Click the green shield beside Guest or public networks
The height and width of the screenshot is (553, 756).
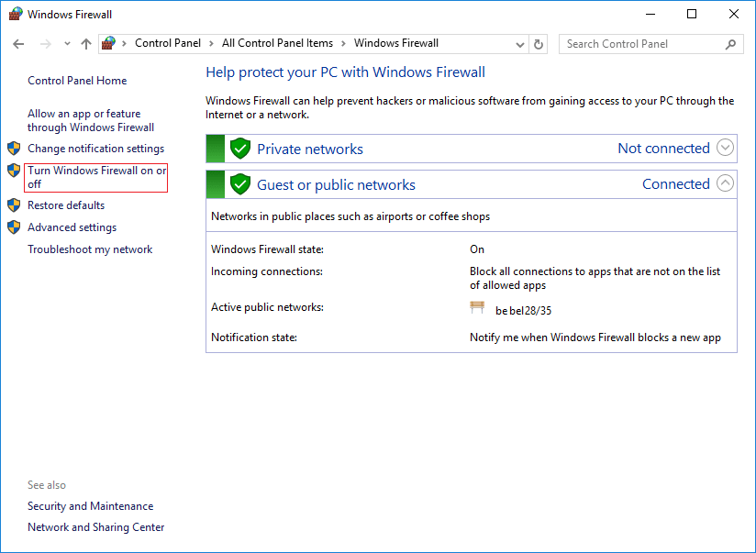tap(240, 184)
